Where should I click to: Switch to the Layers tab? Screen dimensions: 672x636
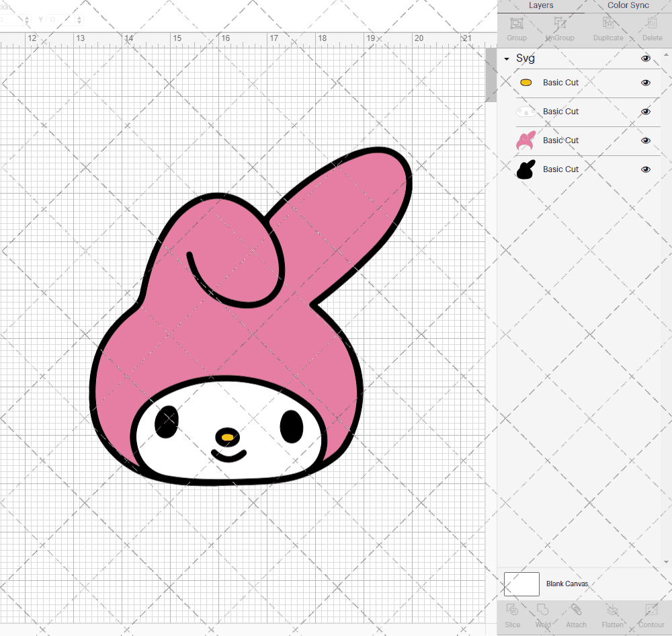point(540,5)
